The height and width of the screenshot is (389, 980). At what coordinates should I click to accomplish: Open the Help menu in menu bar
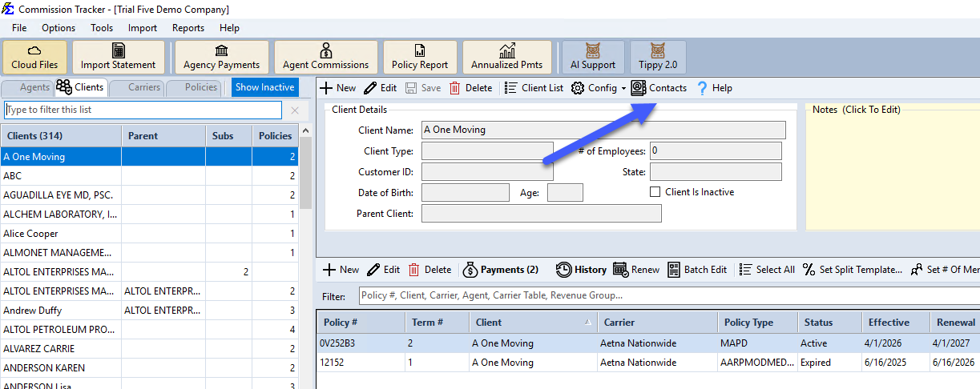click(229, 28)
